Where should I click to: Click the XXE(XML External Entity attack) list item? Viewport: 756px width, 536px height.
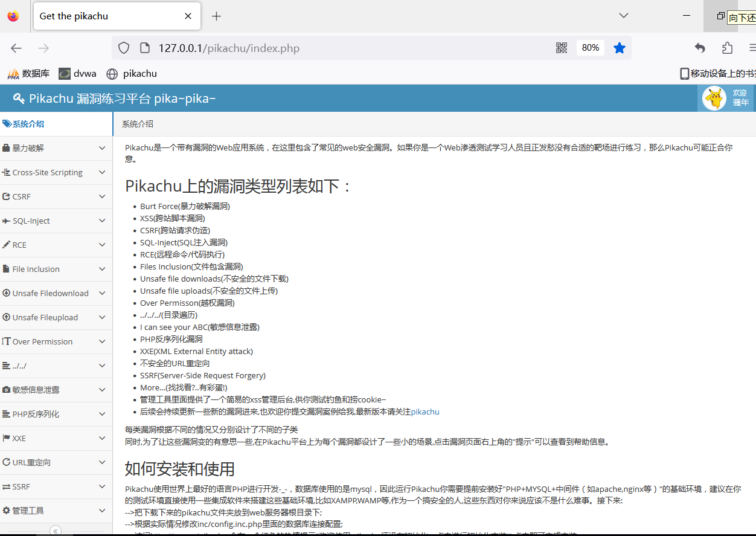click(196, 351)
